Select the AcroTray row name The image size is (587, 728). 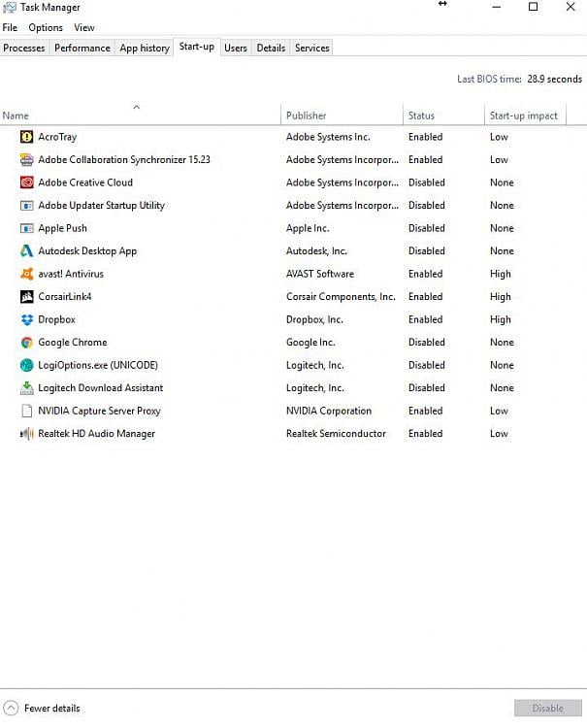point(57,137)
